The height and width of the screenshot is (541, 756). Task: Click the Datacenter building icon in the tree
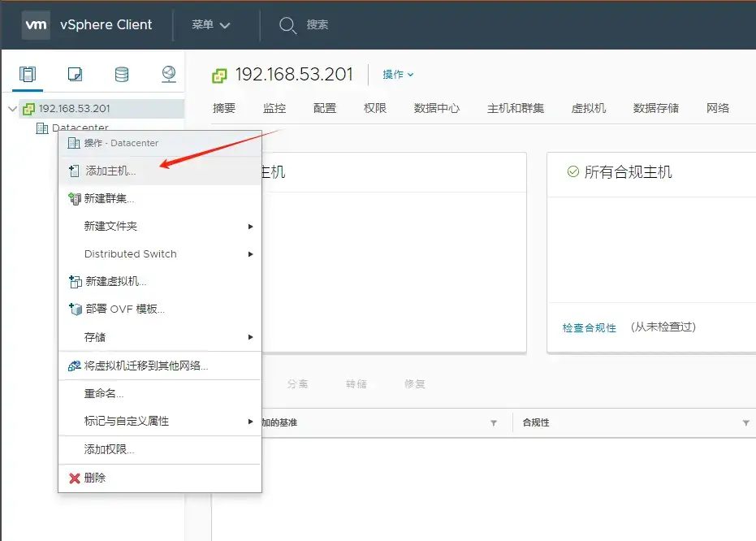[x=41, y=128]
